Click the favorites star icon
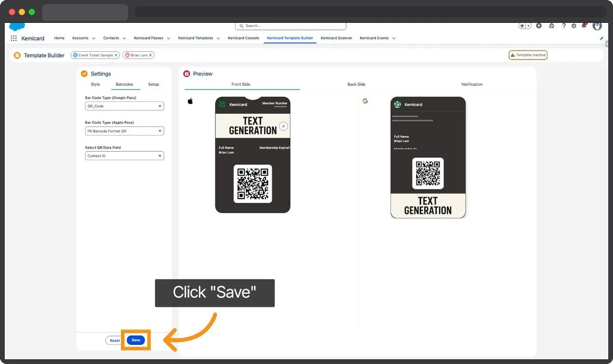Screen dimensions: 613x364 (522, 26)
